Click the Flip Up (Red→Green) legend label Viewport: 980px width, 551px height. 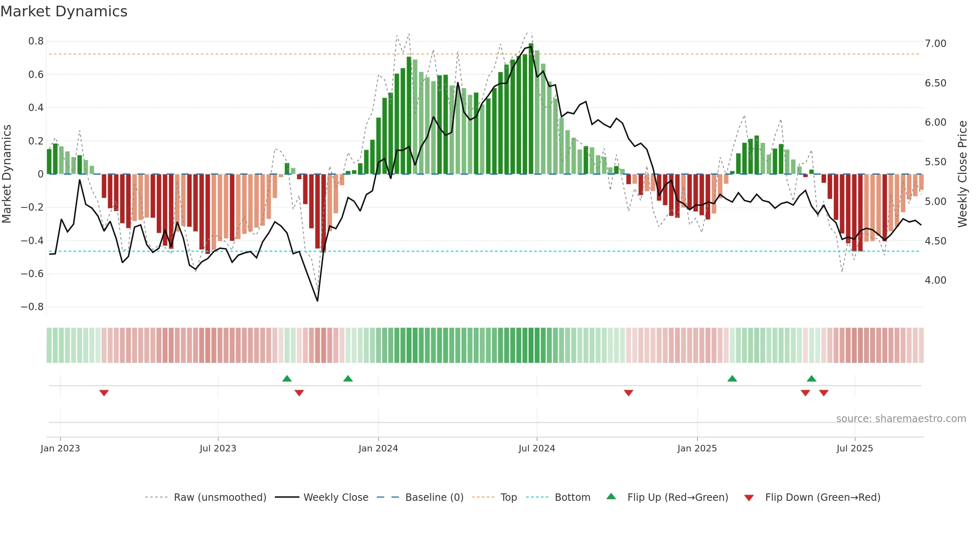click(x=678, y=497)
